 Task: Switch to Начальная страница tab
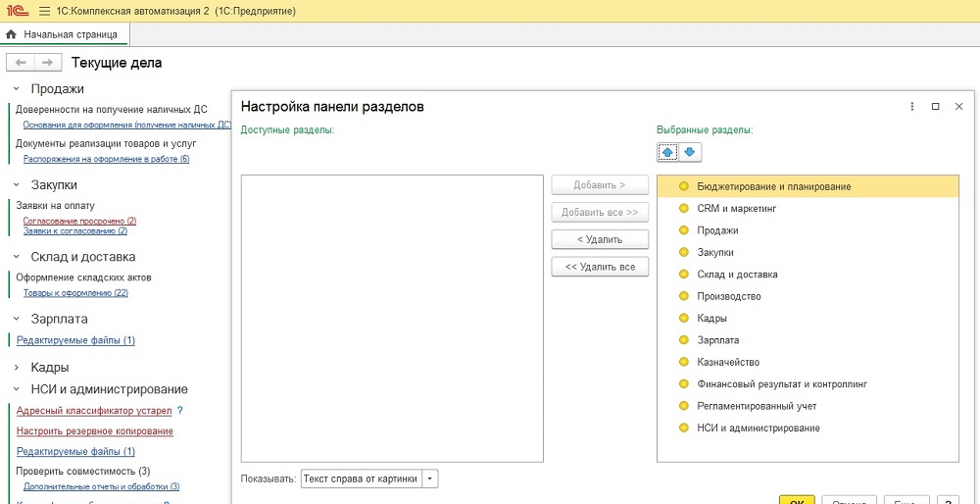pos(65,34)
